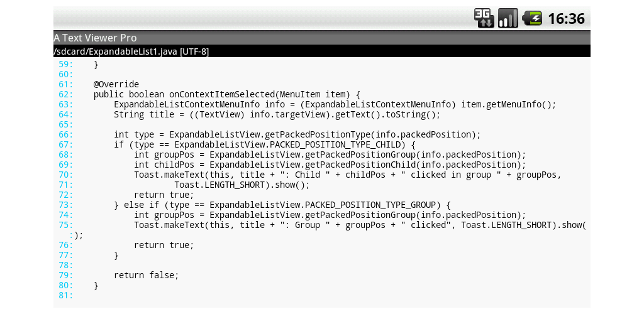This screenshot has height=314, width=644.
Task: Click the 16:36 clock in status bar
Action: pyautogui.click(x=566, y=19)
